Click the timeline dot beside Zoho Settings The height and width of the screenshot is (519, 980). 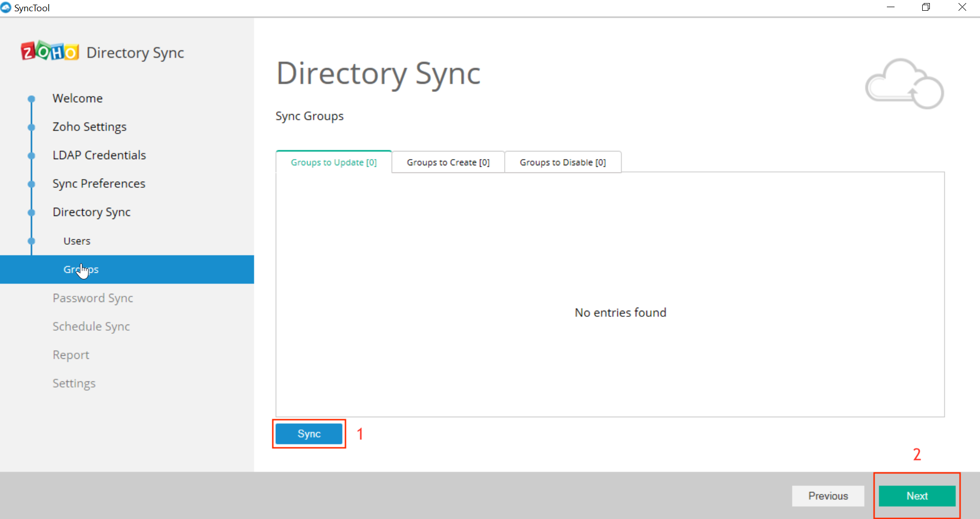click(x=31, y=127)
